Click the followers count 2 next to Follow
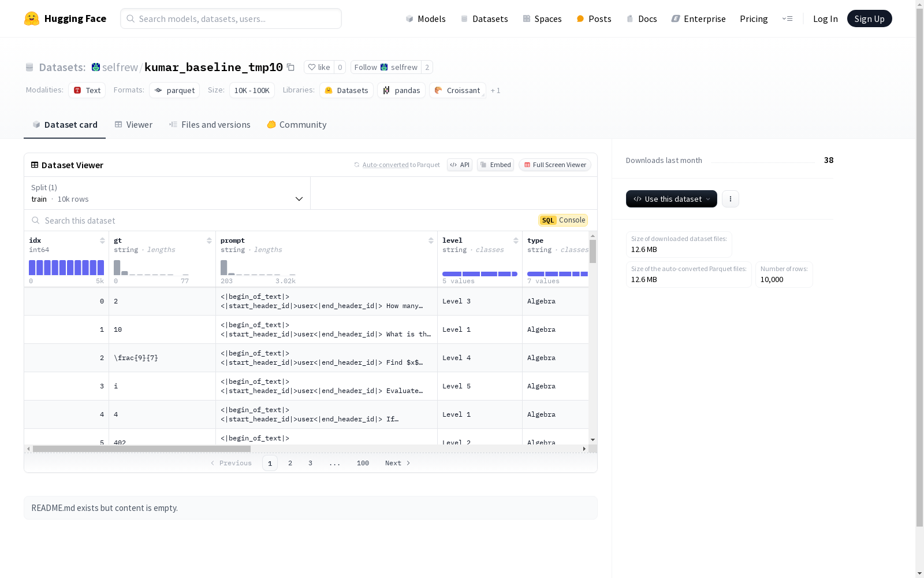Screen dimensions: 924x578 click(x=427, y=68)
